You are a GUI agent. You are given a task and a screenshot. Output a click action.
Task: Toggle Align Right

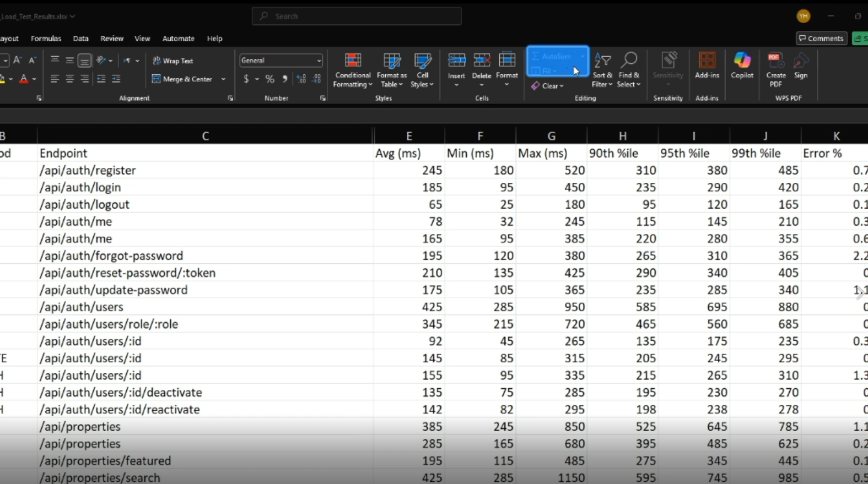(84, 79)
